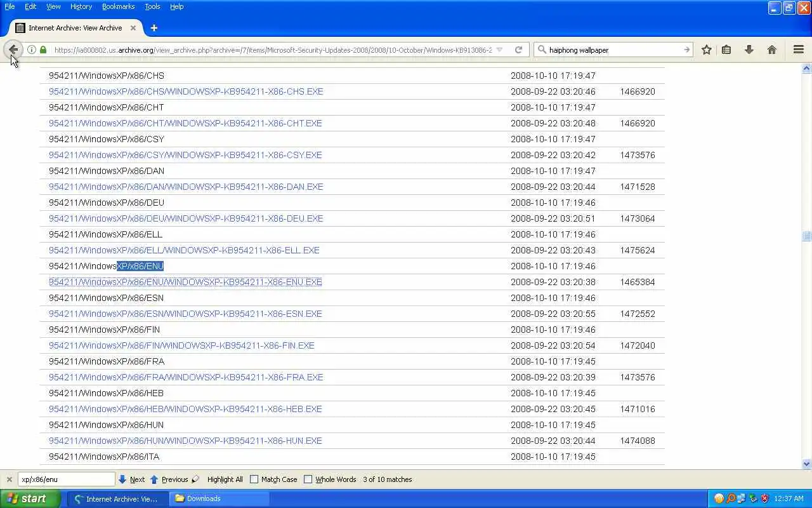The image size is (812, 508).
Task: Switch to Downloads taskbar window
Action: (x=219, y=498)
